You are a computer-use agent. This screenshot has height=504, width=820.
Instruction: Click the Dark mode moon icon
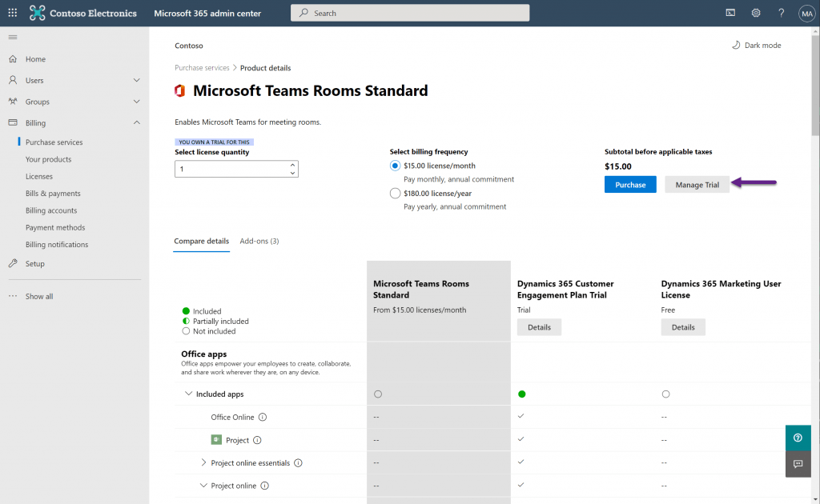pos(736,45)
